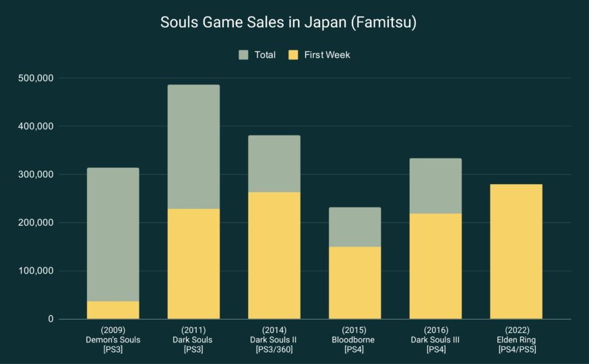Click the Total legend color swatch
The image size is (589, 364).
click(244, 55)
